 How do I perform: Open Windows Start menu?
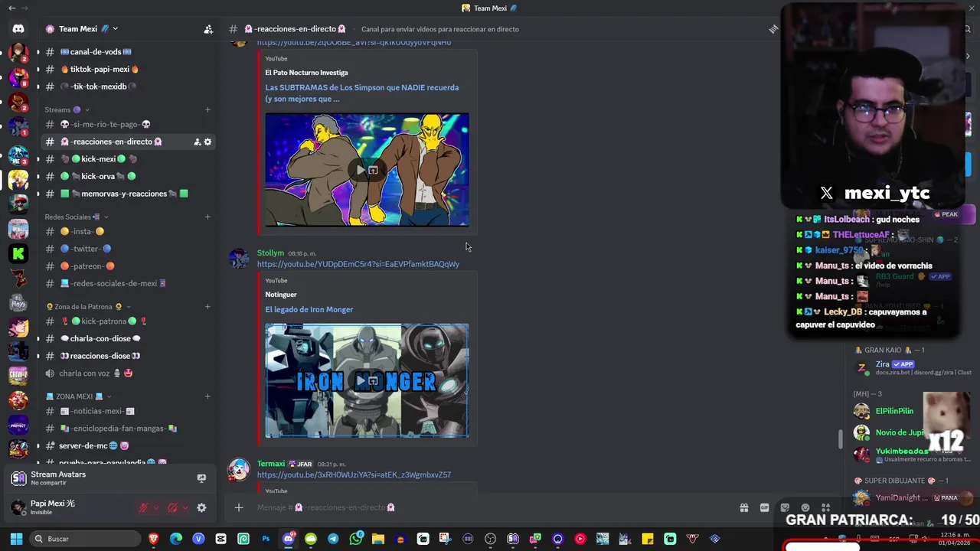click(x=15, y=539)
